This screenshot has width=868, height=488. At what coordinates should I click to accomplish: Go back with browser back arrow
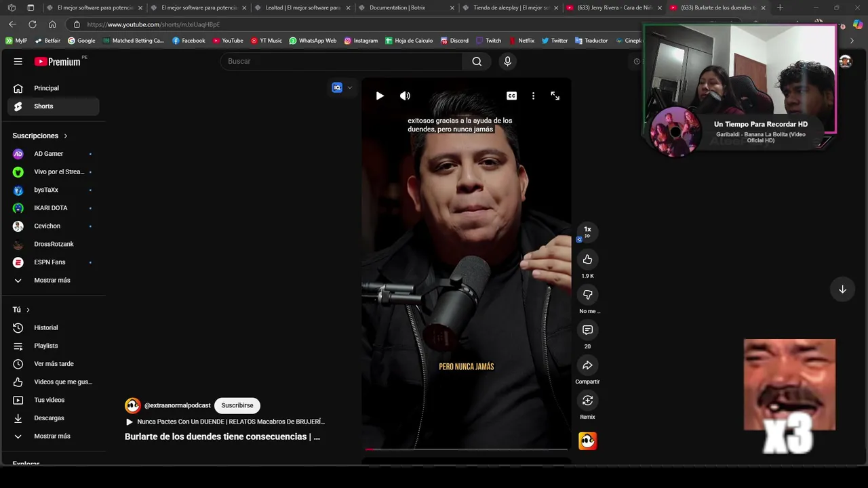(12, 24)
